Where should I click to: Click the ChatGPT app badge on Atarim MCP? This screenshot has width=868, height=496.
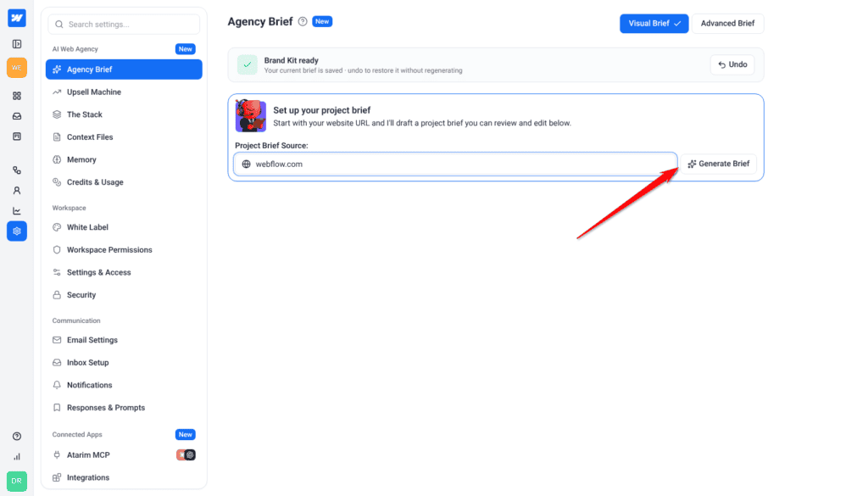pos(190,455)
